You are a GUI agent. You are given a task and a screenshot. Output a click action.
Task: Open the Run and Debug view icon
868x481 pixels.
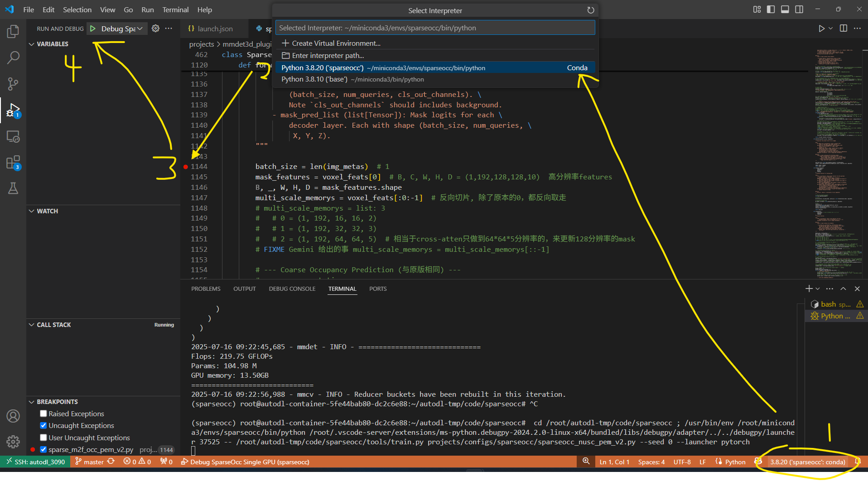[13, 110]
